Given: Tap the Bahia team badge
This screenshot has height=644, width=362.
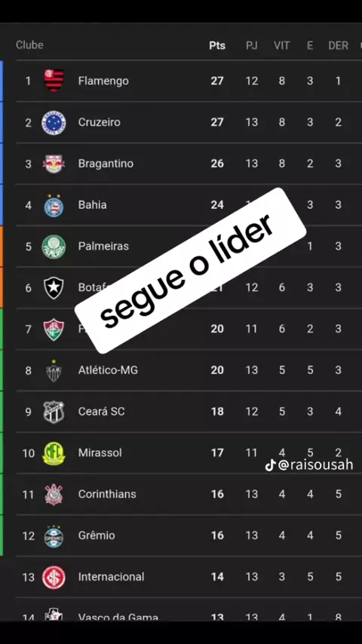Looking at the screenshot, I should [54, 205].
